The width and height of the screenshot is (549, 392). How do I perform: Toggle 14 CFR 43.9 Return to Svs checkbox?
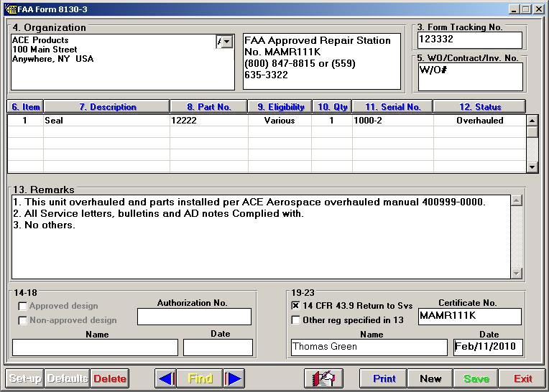(x=296, y=306)
